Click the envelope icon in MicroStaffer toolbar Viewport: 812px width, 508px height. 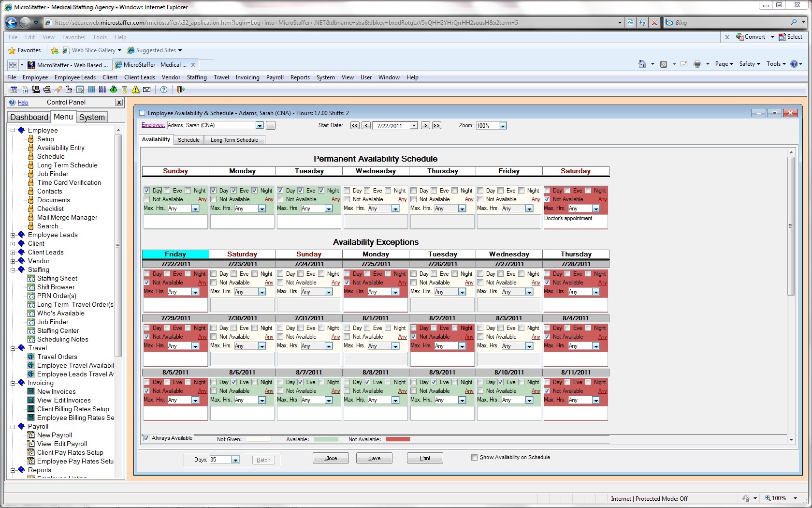tap(147, 90)
